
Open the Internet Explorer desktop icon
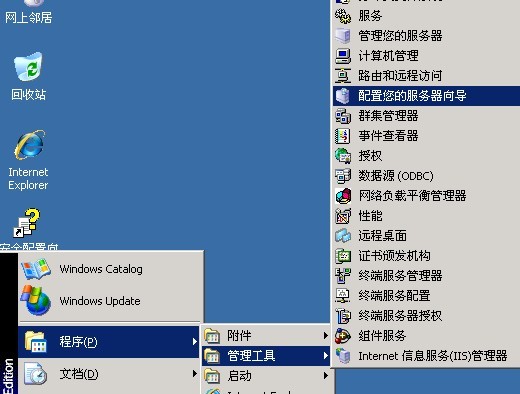(29, 145)
